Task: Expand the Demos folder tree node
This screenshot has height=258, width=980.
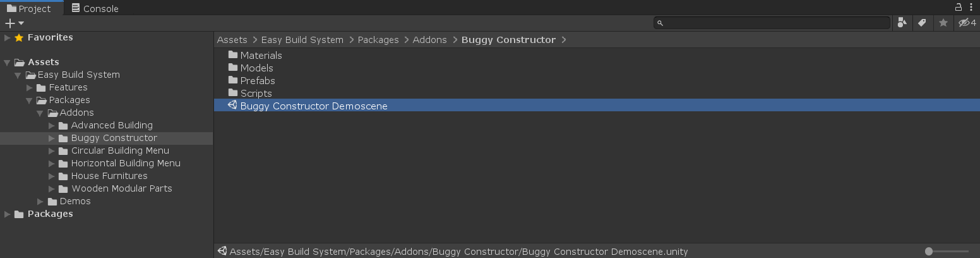Action: pos(40,201)
